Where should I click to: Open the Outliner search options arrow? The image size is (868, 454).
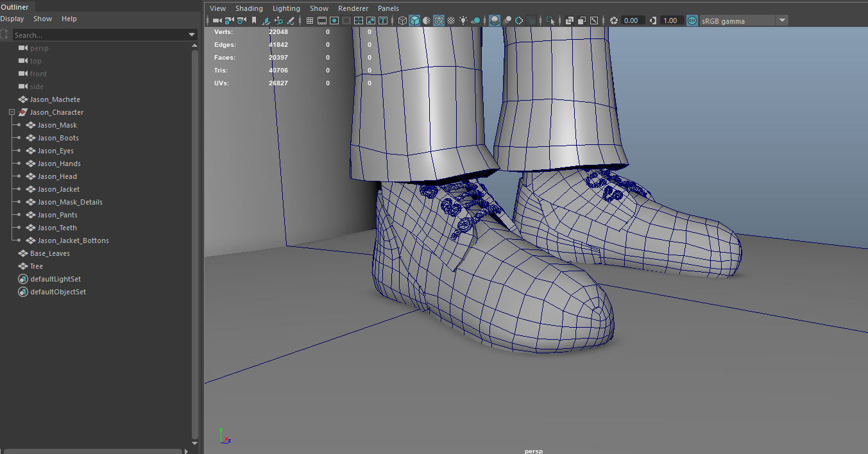(x=192, y=35)
